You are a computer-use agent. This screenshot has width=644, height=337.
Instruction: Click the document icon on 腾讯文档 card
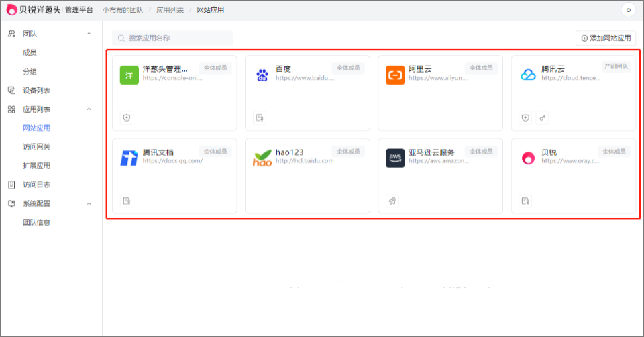(126, 201)
